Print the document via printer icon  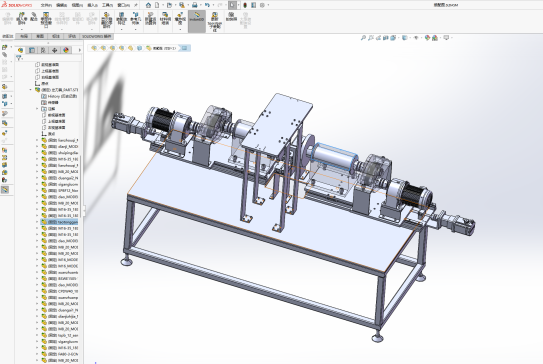[x=195, y=5]
